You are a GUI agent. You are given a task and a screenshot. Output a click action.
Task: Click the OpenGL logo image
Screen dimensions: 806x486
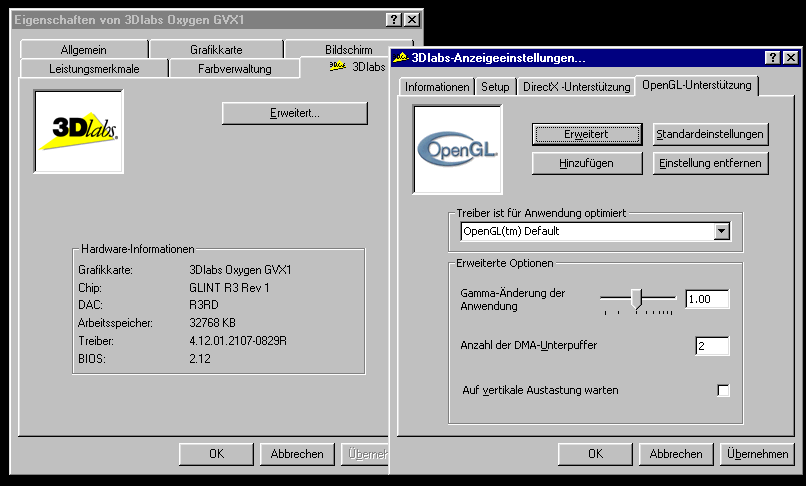pos(457,149)
